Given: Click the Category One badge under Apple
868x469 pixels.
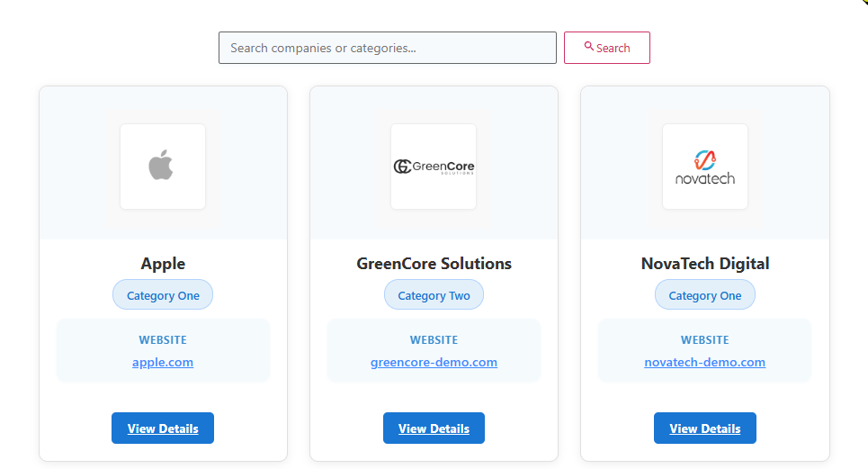Looking at the screenshot, I should pyautogui.click(x=163, y=295).
